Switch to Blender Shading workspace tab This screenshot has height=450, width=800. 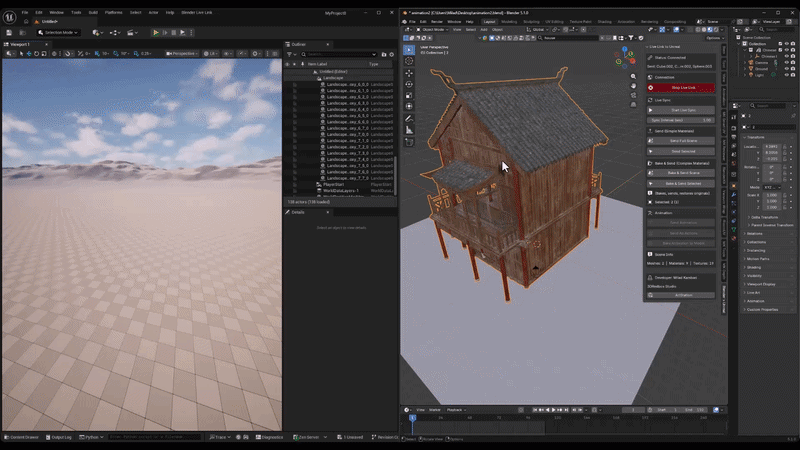pyautogui.click(x=604, y=22)
